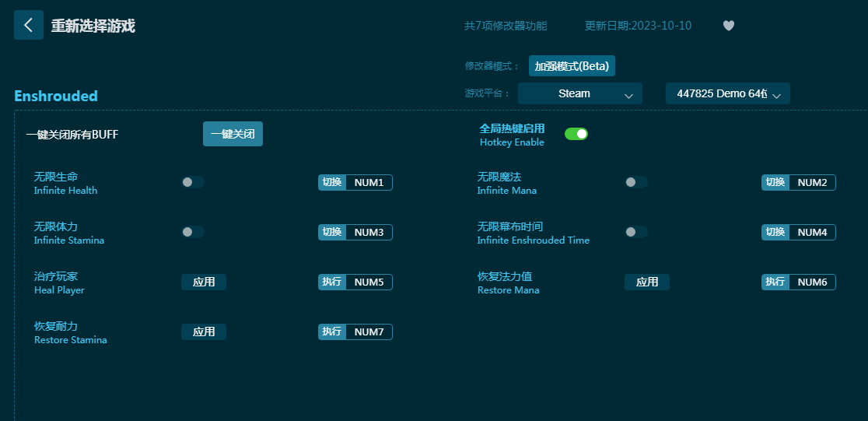Apply the Restore Stamina cheat
Screen dimensions: 868x421
click(204, 332)
